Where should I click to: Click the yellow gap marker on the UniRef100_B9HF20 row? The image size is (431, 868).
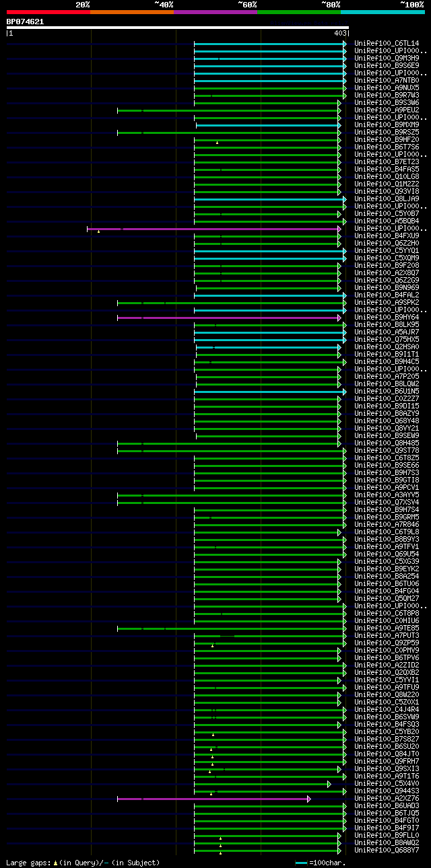point(217,143)
